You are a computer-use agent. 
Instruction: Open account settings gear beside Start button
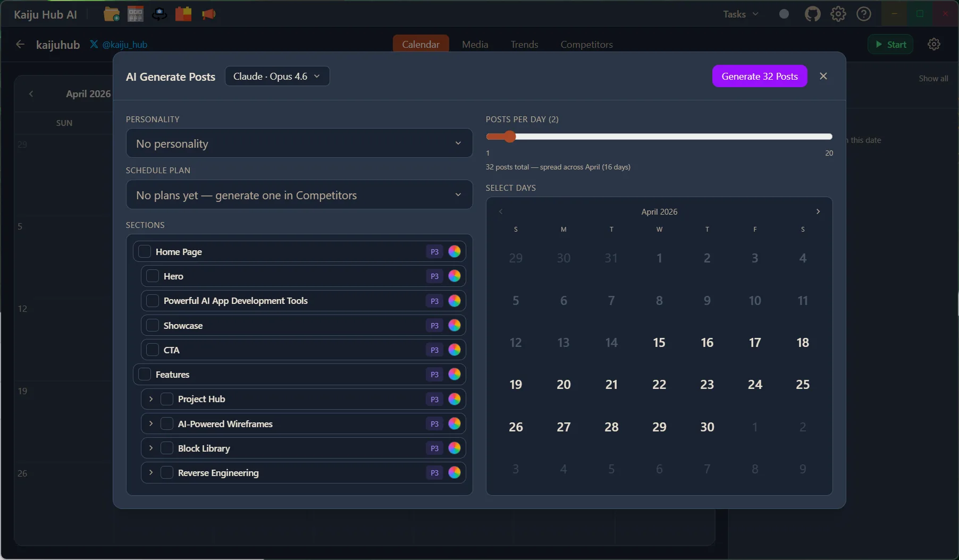(934, 44)
